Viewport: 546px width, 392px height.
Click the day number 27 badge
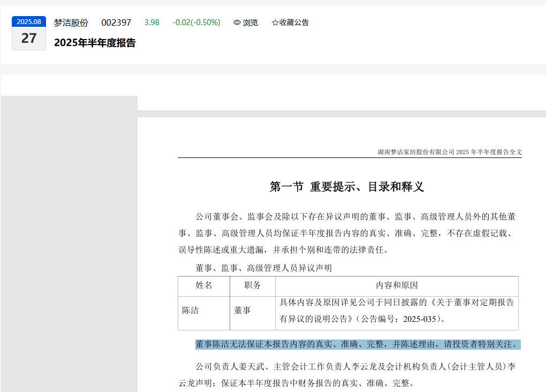[29, 39]
